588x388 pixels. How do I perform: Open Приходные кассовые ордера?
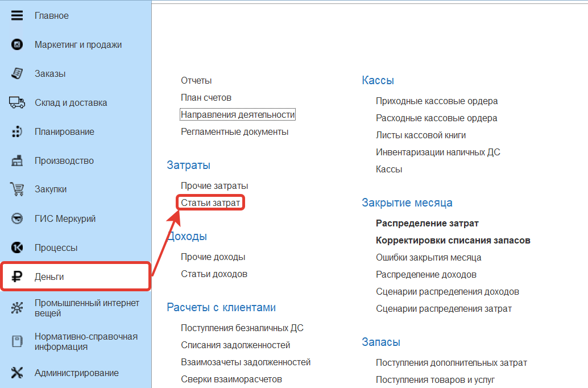[437, 101]
